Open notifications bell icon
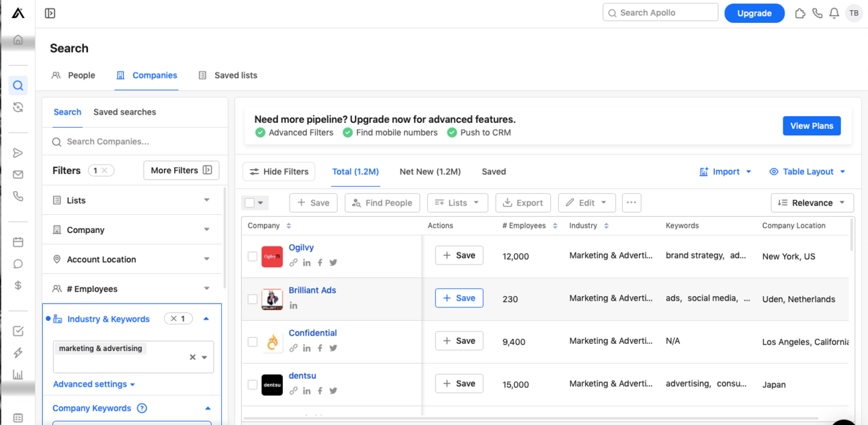Viewport: 868px width, 425px height. (x=834, y=13)
